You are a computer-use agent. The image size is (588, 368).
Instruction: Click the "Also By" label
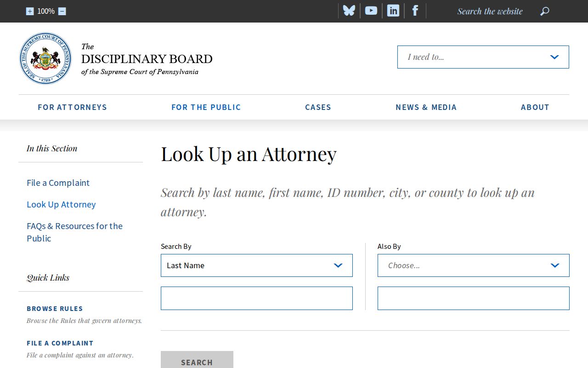click(389, 247)
